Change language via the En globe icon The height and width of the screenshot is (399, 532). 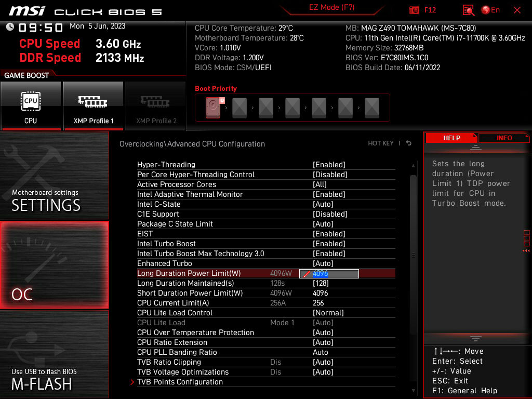490,10
